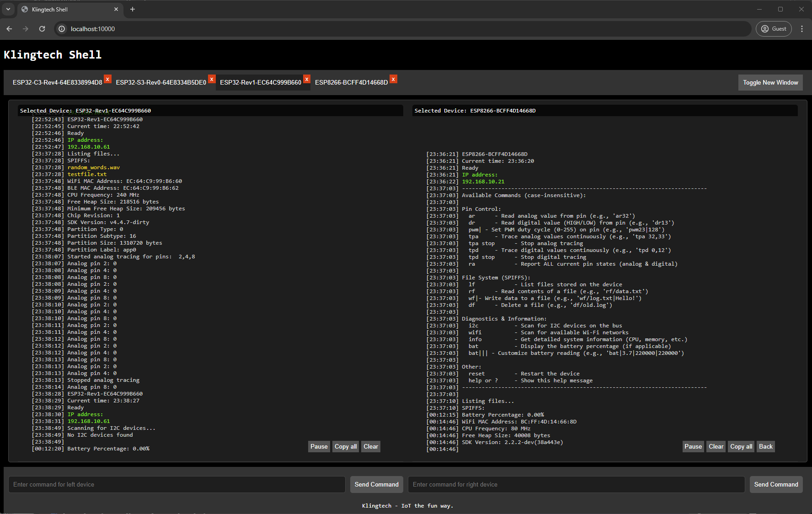Open a new browser tab
This screenshot has width=812, height=514.
133,9
